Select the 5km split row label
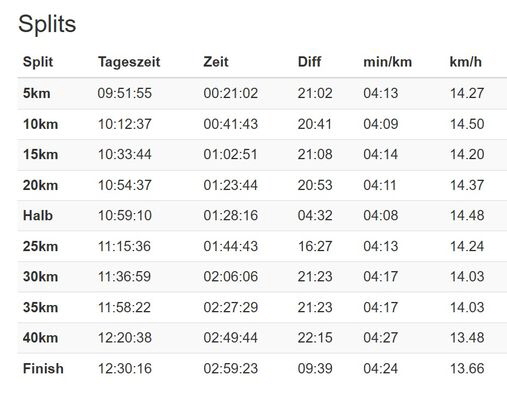The width and height of the screenshot is (507, 400). (36, 93)
